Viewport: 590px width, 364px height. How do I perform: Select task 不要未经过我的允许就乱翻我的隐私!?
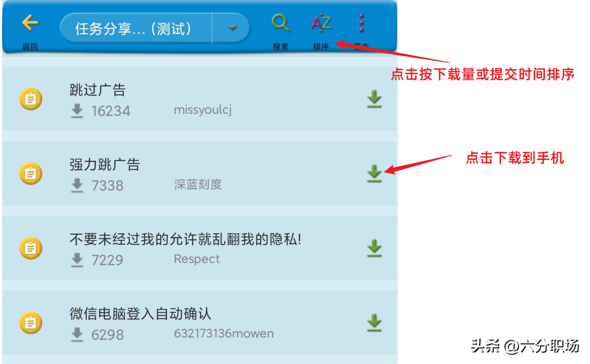[186, 239]
